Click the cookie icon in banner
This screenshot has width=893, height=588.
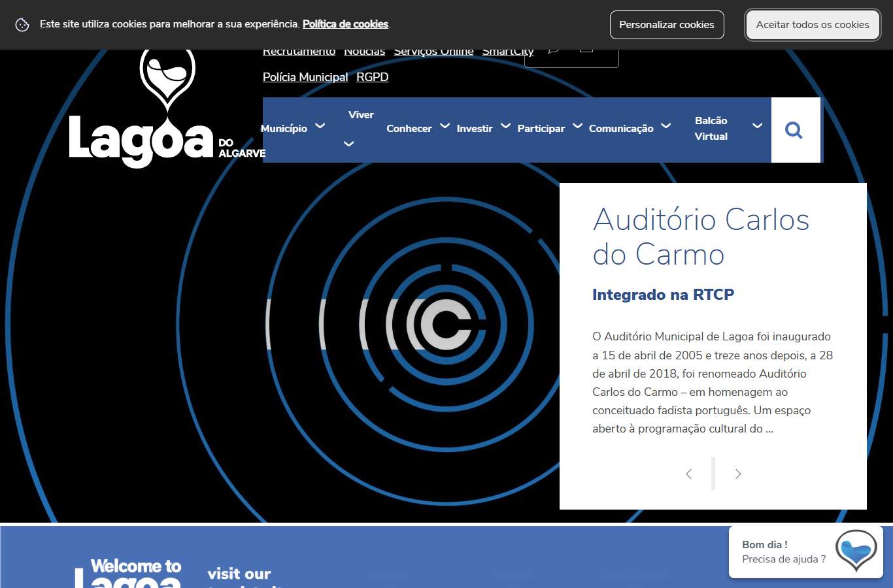point(22,25)
